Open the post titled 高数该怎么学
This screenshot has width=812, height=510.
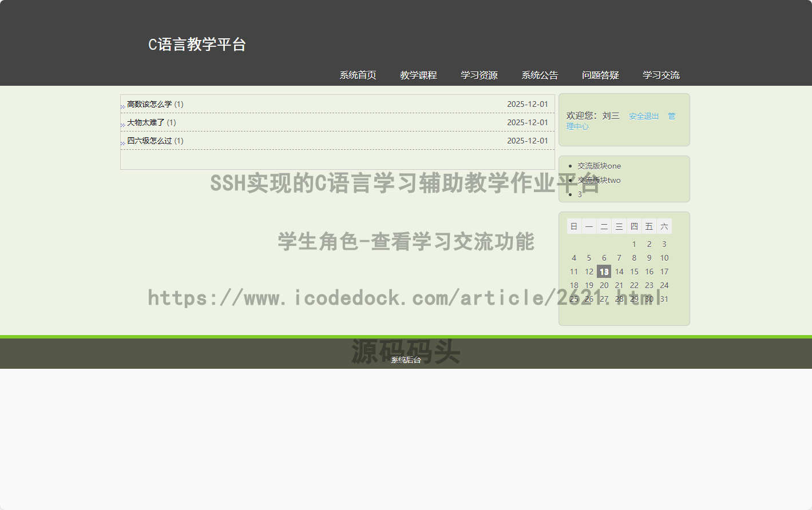point(149,104)
